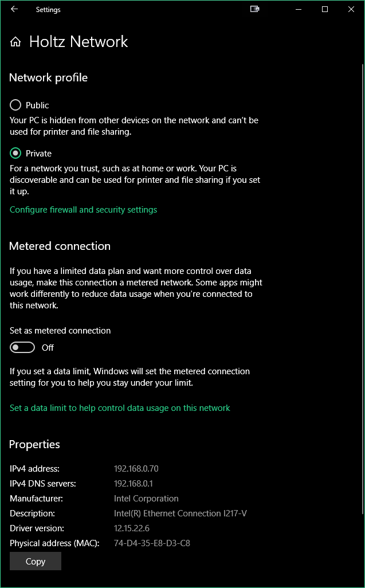Open the data limit link for this network
Image resolution: width=365 pixels, height=588 pixels.
pyautogui.click(x=120, y=408)
